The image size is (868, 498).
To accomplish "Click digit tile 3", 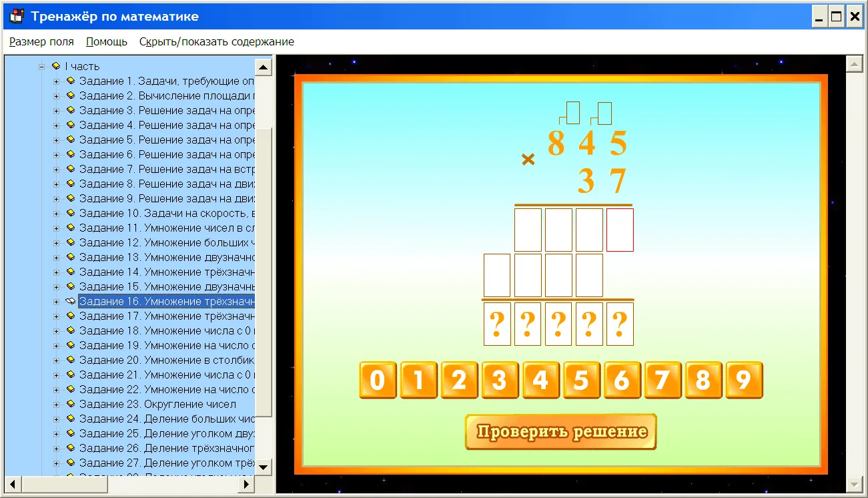I will coord(500,381).
